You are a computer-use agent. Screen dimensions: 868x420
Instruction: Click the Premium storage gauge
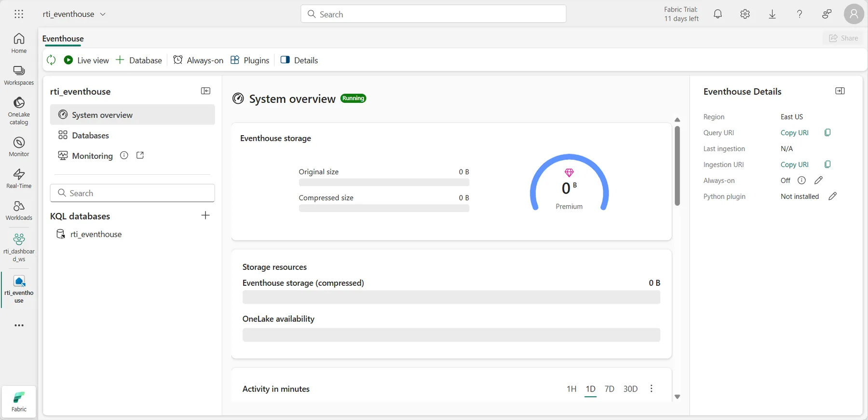coord(569,182)
